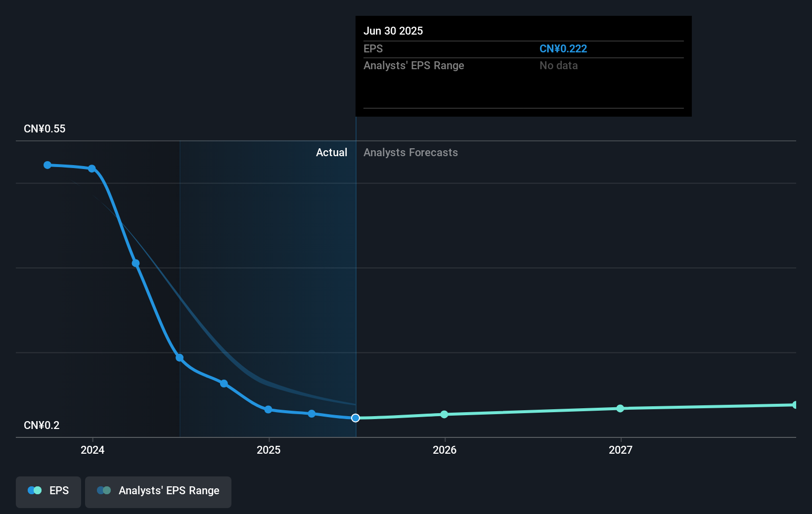Click the CN¥0.222 EPS value in tooltip
Screen dimensions: 812x514
(x=563, y=49)
